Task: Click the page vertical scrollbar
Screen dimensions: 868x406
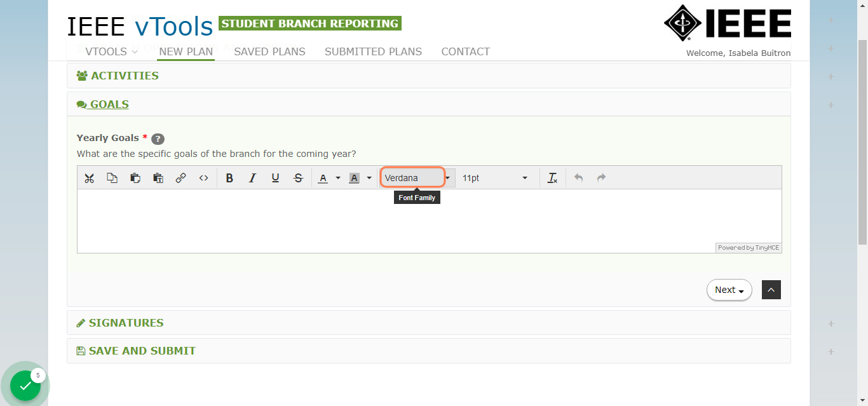Action: [862, 142]
